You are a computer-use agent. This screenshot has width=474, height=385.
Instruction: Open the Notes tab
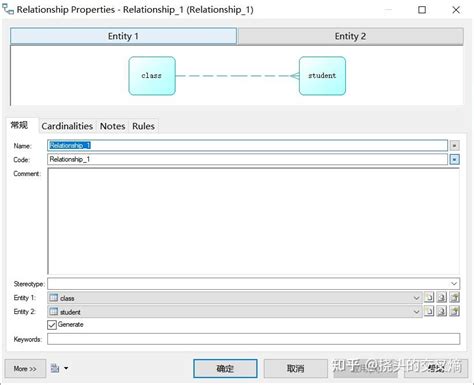(x=112, y=126)
